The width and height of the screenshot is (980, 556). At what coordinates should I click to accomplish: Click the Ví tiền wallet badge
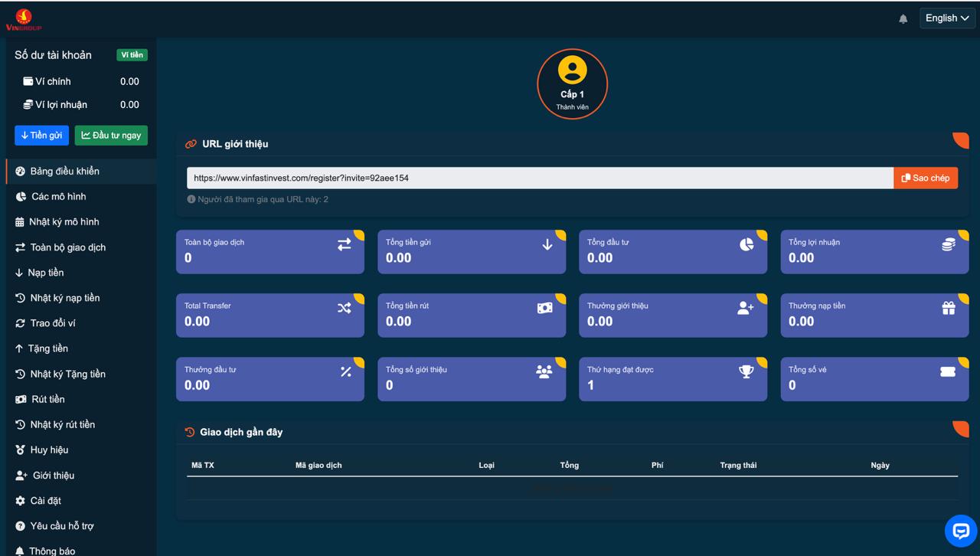coord(132,55)
